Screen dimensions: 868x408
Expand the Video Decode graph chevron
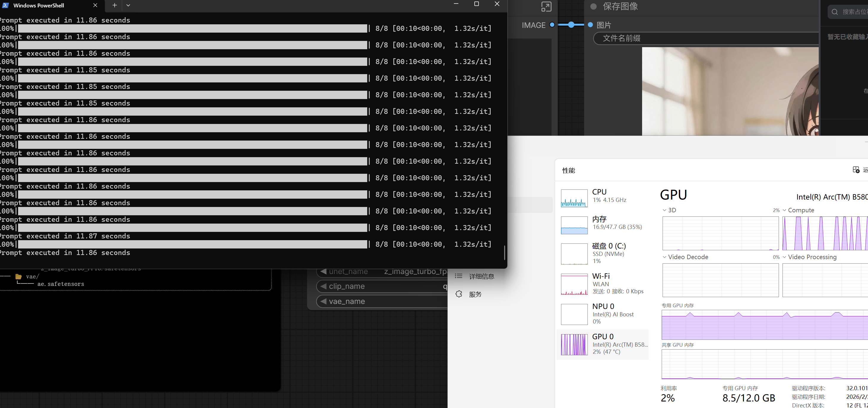pyautogui.click(x=664, y=257)
